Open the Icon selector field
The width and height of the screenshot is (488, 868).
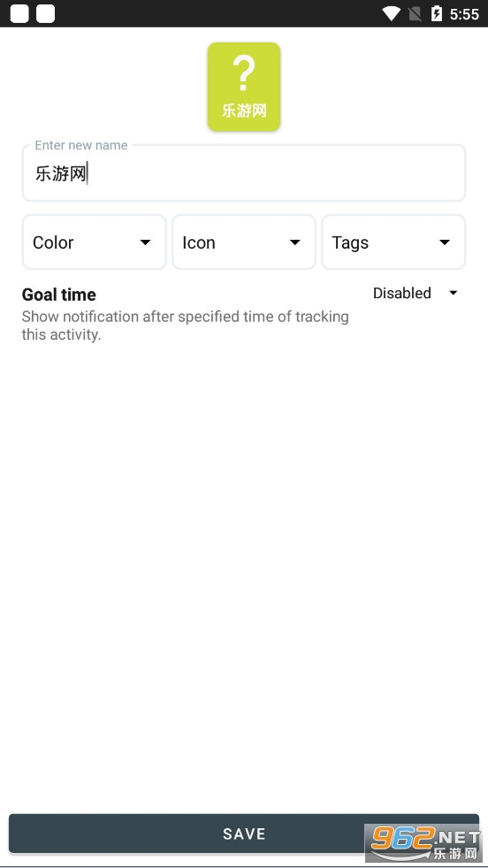(244, 242)
